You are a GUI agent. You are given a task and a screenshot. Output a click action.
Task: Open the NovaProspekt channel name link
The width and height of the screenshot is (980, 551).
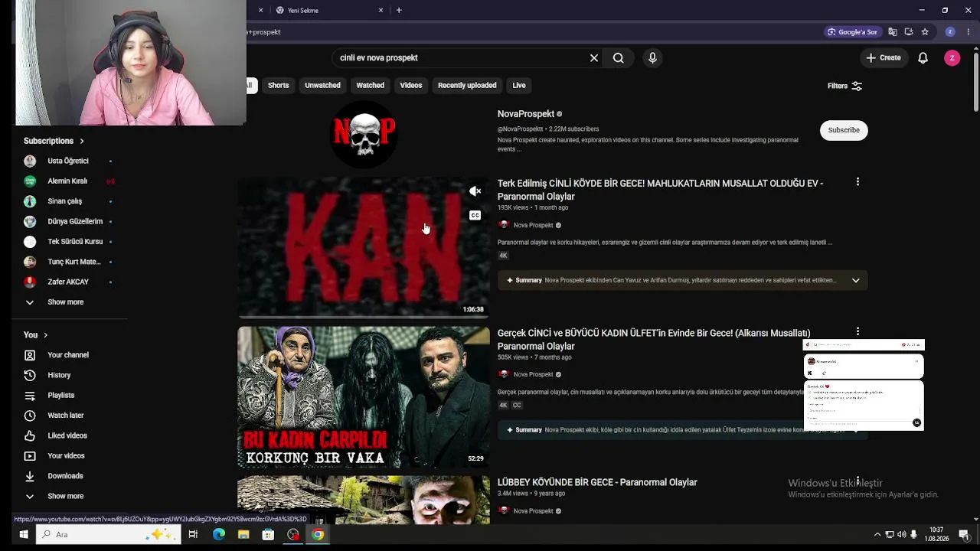pos(526,114)
